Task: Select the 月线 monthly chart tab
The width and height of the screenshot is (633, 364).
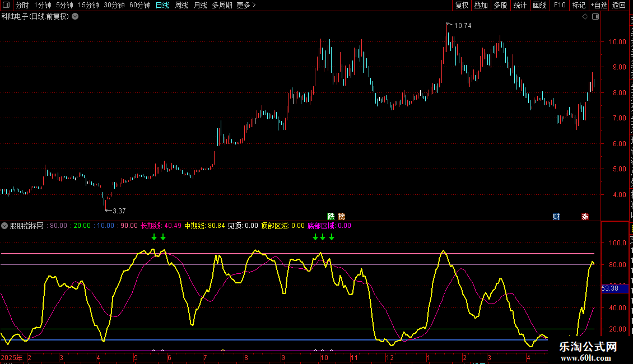Action: [x=200, y=5]
